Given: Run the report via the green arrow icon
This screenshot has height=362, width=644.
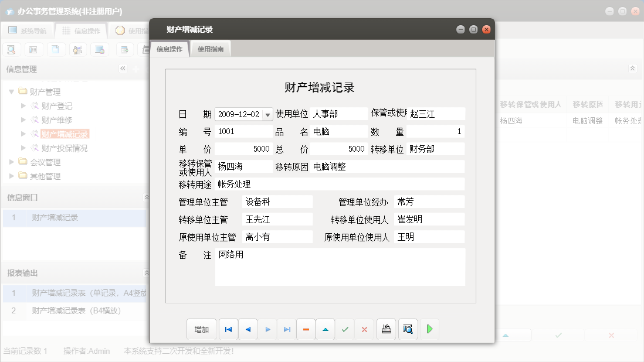Looking at the screenshot, I should coord(429,329).
